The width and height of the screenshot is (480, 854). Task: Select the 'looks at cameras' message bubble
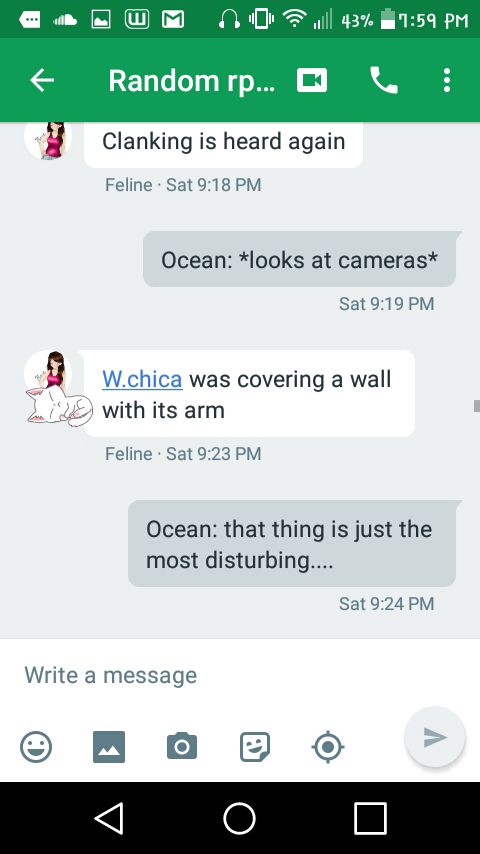pos(299,259)
